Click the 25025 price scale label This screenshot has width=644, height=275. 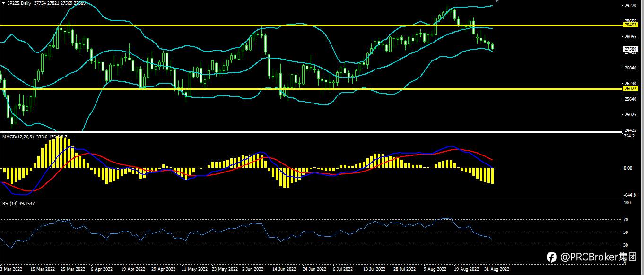coord(630,114)
